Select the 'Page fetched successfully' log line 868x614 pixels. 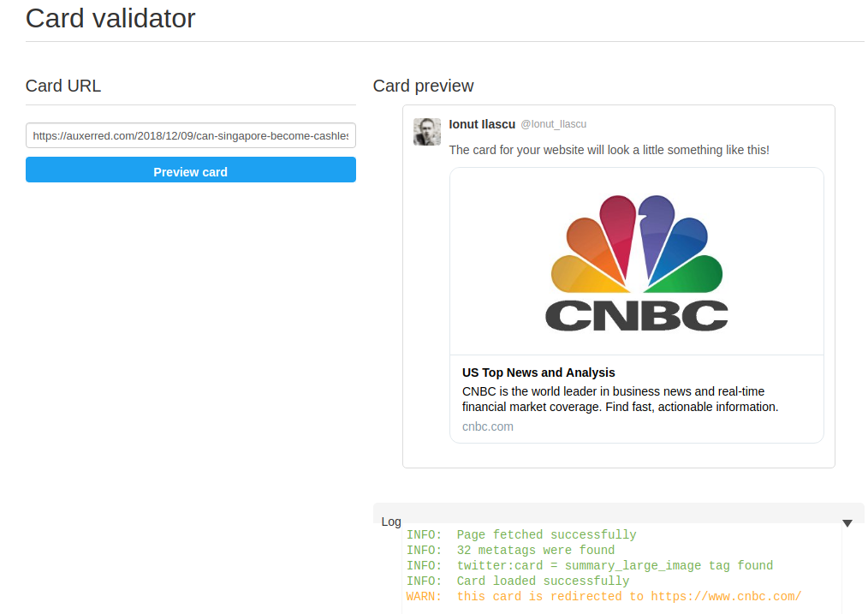tap(521, 535)
